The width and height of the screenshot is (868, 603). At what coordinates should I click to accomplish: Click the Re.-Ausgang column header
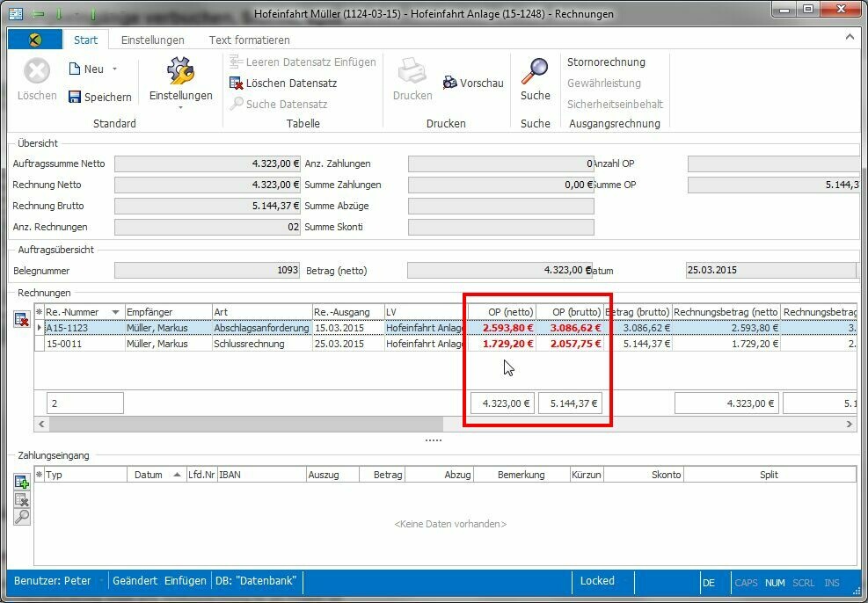point(348,312)
